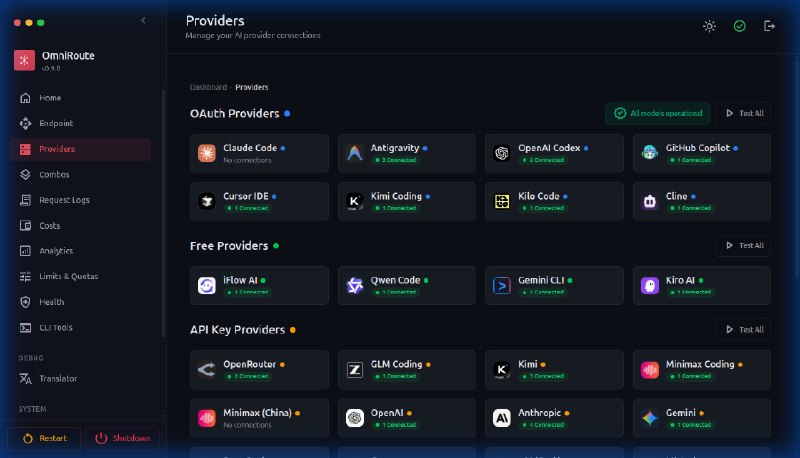
Task: Open the Costs page
Action: [x=80, y=225]
